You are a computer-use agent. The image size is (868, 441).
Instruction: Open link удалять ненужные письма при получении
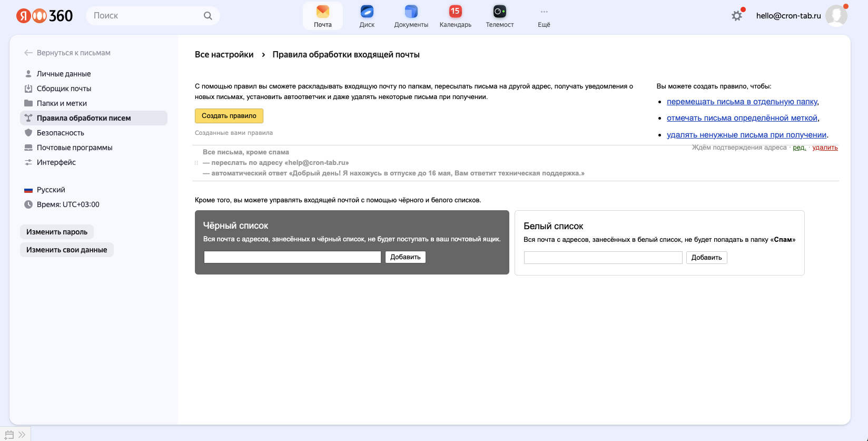[x=747, y=135]
